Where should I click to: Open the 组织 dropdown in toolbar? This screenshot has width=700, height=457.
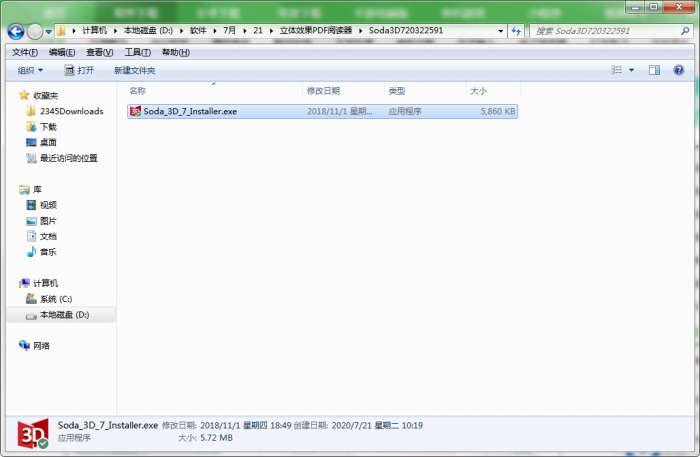[x=30, y=70]
